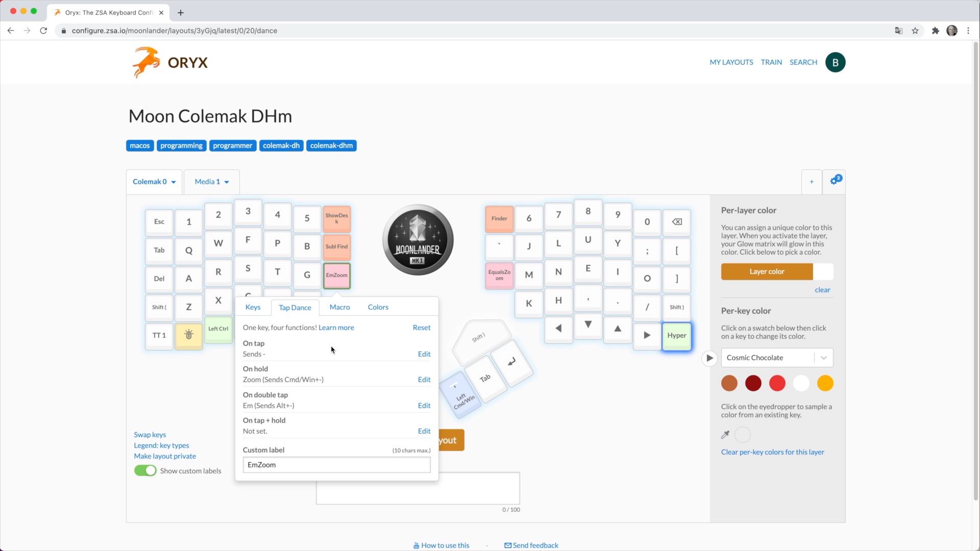This screenshot has height=551, width=980.
Task: Click the EmZoom custom label input field
Action: 336,465
